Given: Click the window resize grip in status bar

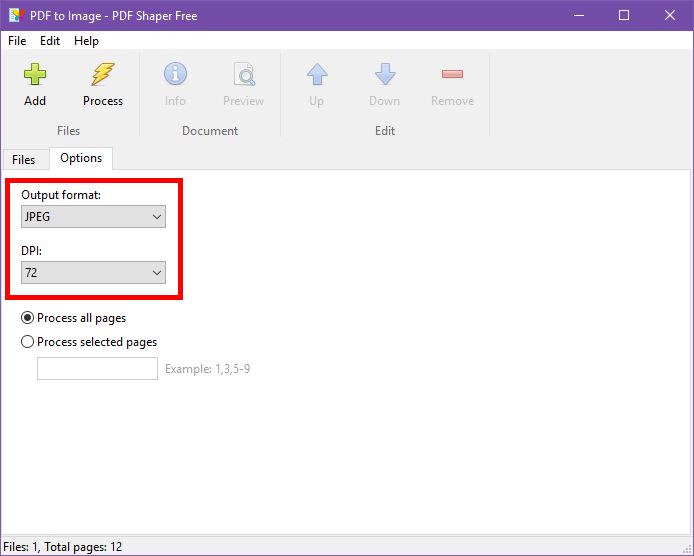Looking at the screenshot, I should pyautogui.click(x=686, y=549).
